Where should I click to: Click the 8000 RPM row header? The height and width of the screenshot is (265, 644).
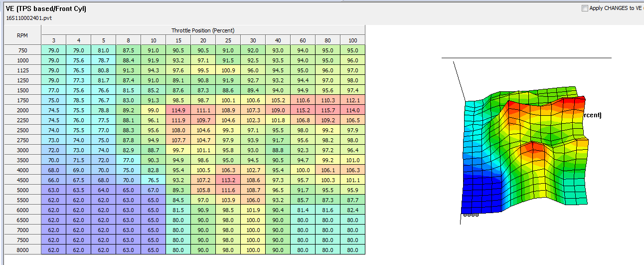22,250
